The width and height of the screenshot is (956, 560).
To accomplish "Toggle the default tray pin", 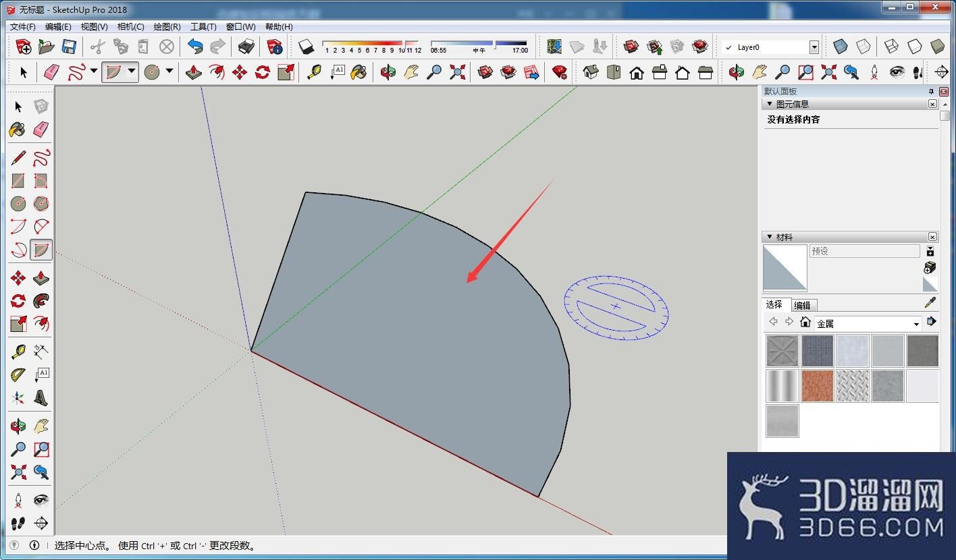I will [931, 91].
